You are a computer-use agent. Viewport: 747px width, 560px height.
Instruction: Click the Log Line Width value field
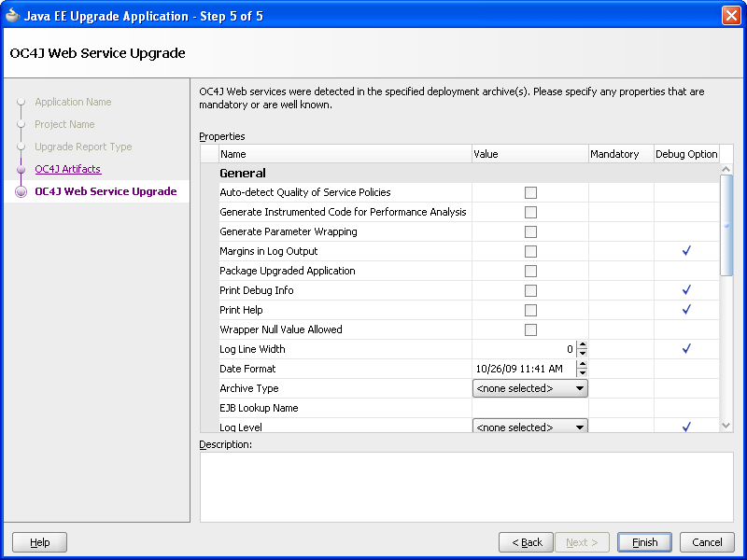click(x=524, y=349)
